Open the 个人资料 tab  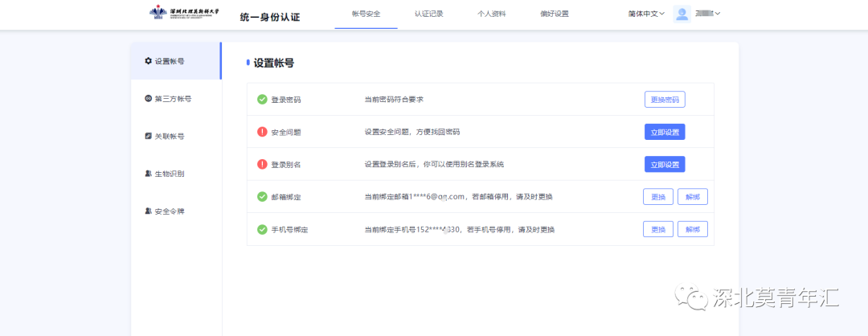tap(491, 14)
